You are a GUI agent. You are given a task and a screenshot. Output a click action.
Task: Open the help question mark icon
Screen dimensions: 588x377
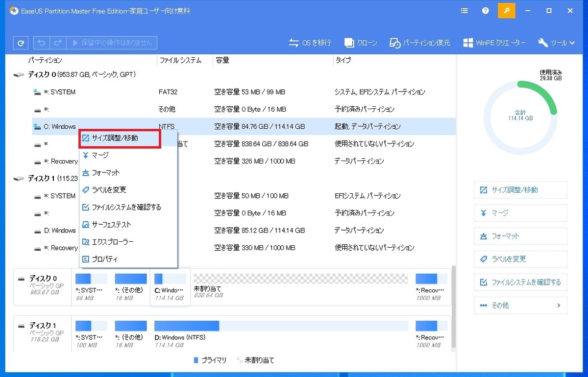(x=486, y=10)
